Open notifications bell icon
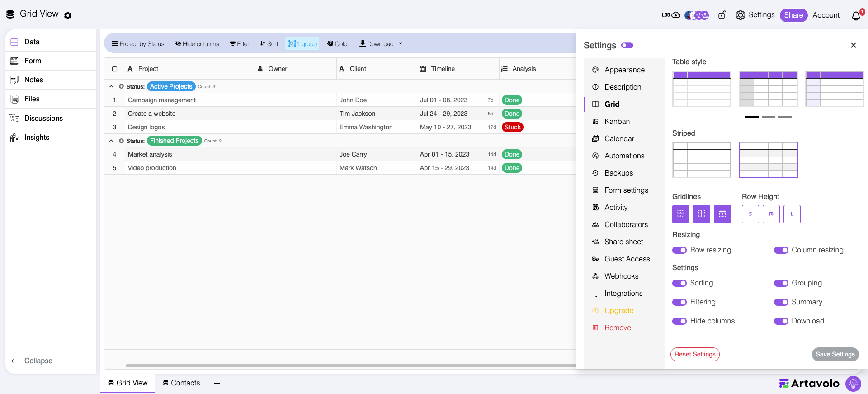Image resolution: width=868 pixels, height=394 pixels. [x=856, y=16]
